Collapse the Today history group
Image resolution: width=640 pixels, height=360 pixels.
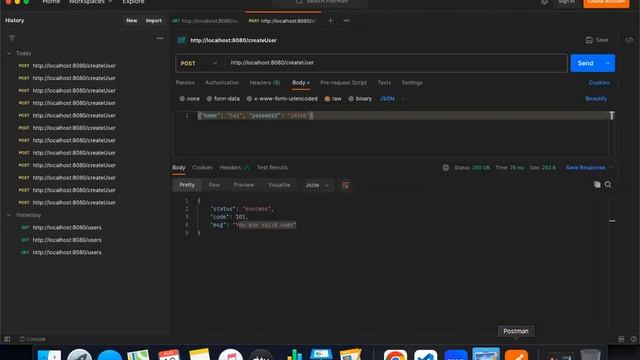pyautogui.click(x=9, y=53)
